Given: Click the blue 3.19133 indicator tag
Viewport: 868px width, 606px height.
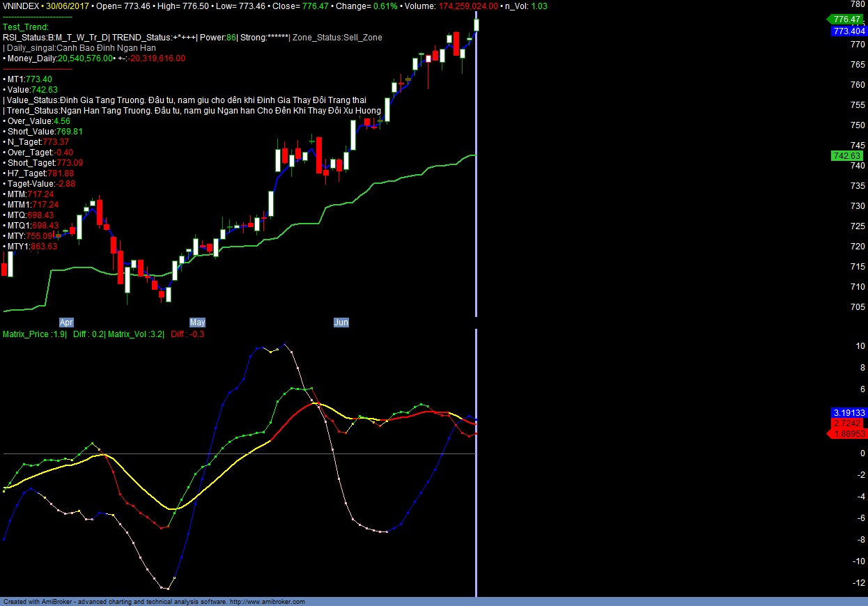Looking at the screenshot, I should [x=848, y=412].
